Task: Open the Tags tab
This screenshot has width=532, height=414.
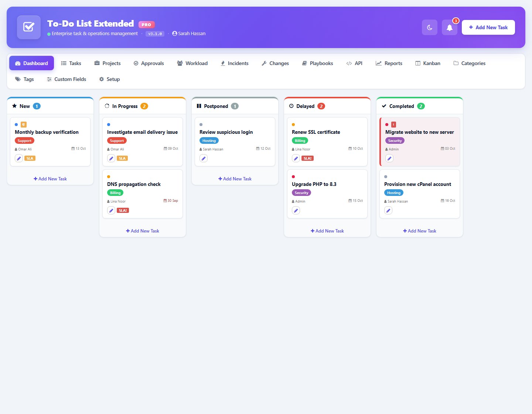Action: tap(24, 79)
